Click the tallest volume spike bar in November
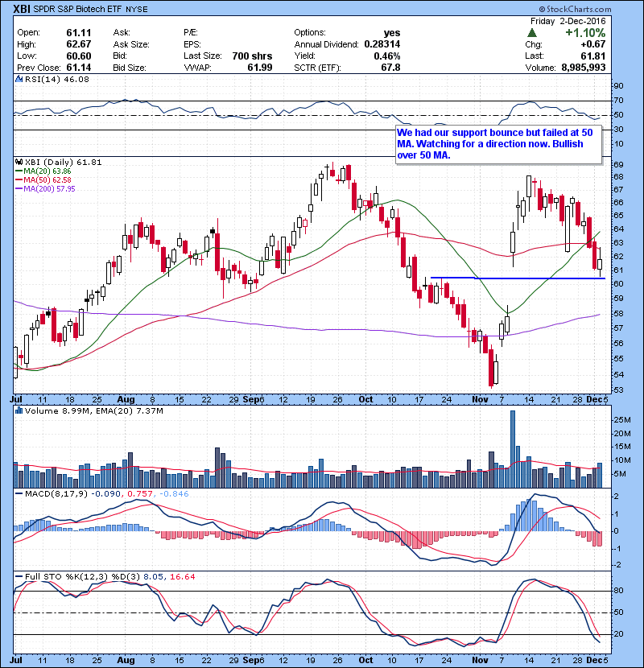Image resolution: width=644 pixels, height=668 pixels. point(513,449)
